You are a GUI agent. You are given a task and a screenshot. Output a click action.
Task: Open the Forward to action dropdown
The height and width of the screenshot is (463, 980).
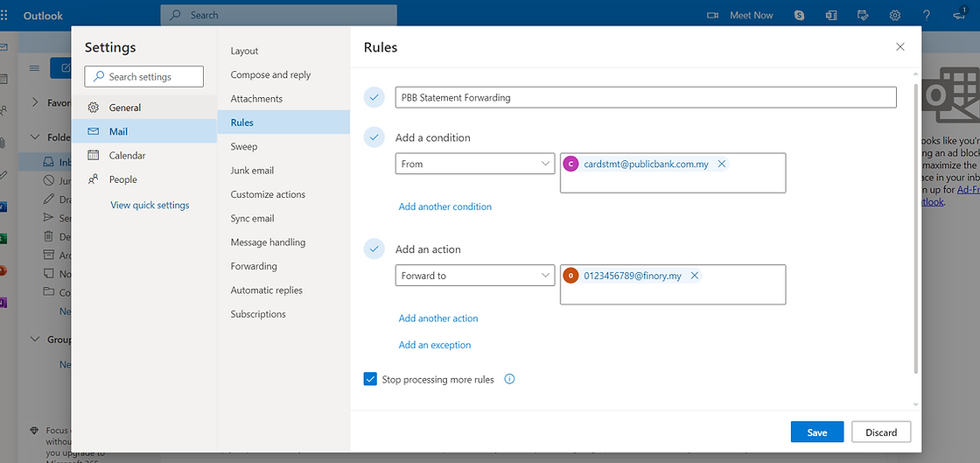[x=474, y=276]
